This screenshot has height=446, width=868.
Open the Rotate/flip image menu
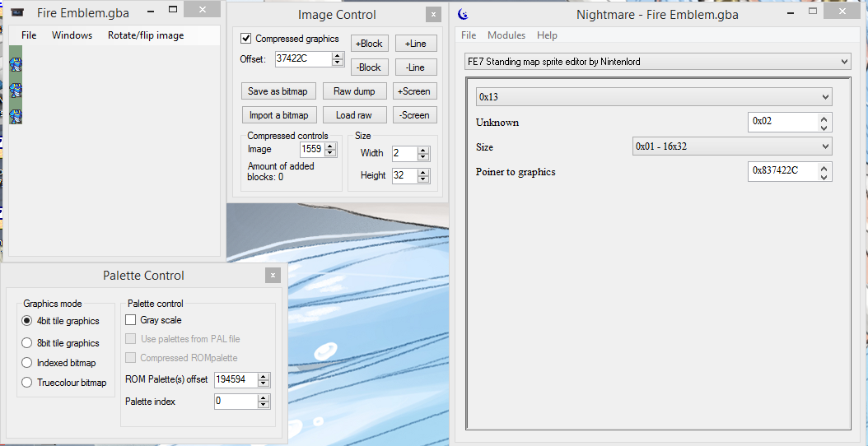(146, 35)
